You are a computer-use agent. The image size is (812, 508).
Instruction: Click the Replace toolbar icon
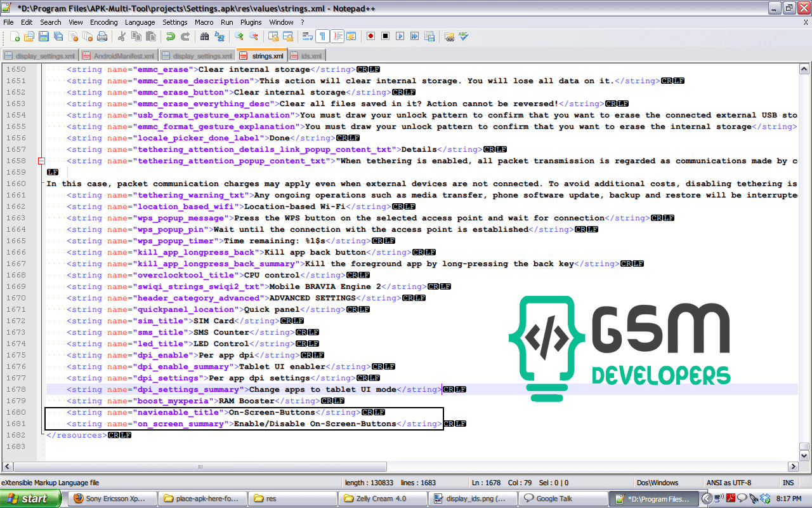click(x=219, y=36)
